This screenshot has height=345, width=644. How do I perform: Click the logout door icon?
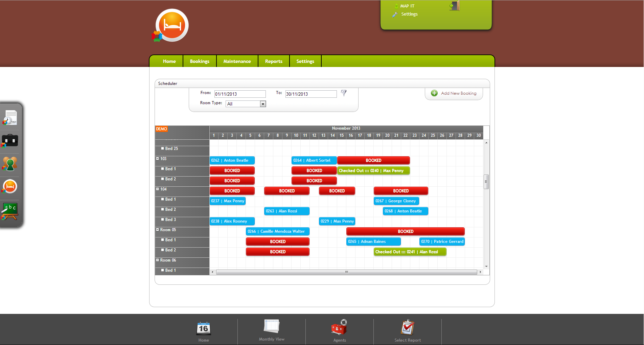(454, 5)
